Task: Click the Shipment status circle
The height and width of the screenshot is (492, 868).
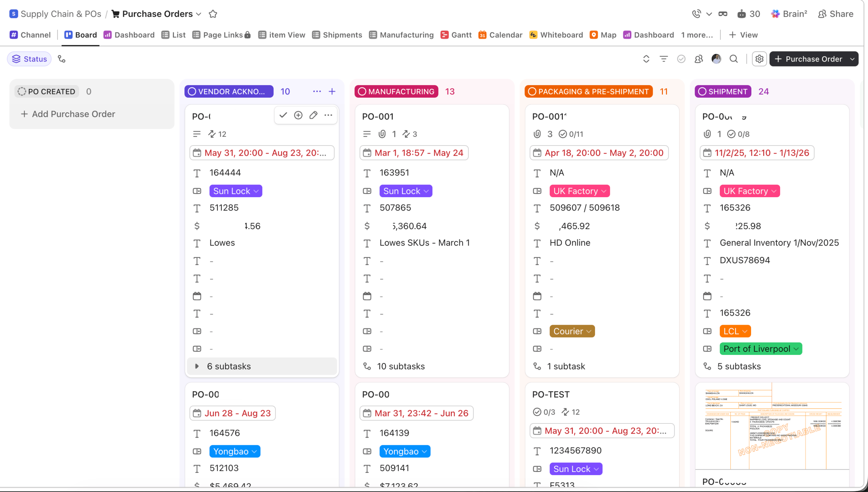Action: [702, 92]
